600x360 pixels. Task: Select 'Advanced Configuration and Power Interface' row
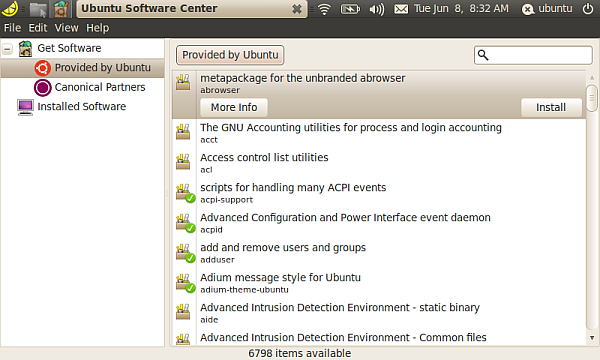pos(379,223)
